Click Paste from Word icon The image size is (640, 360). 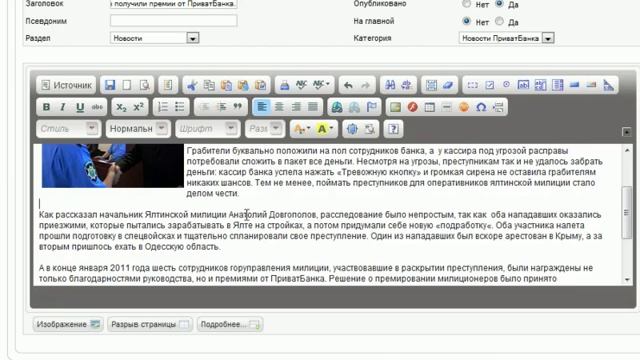(260, 85)
